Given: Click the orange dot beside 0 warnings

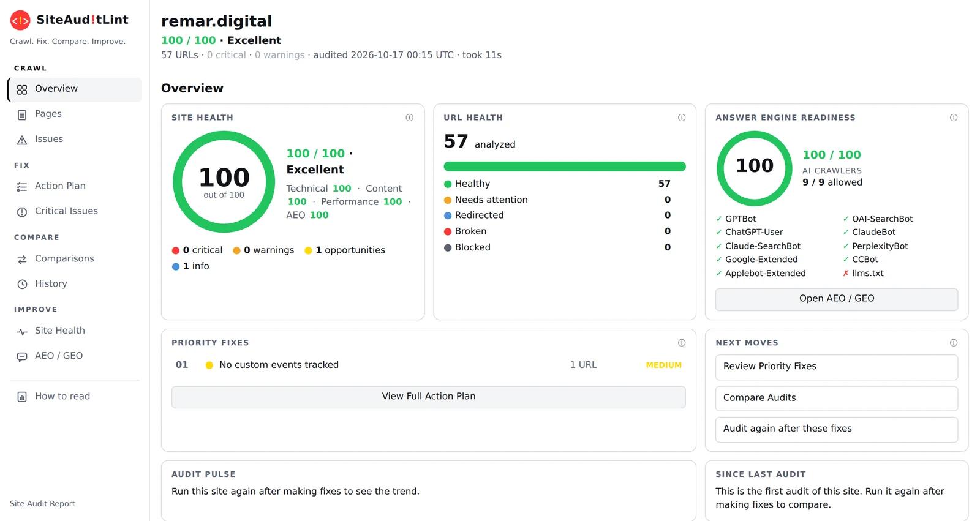Looking at the screenshot, I should (236, 250).
